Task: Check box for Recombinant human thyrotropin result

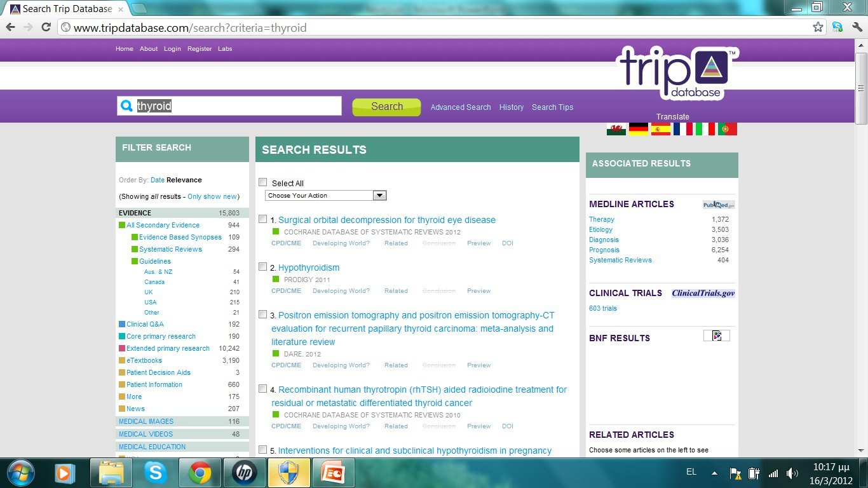Action: (x=263, y=389)
